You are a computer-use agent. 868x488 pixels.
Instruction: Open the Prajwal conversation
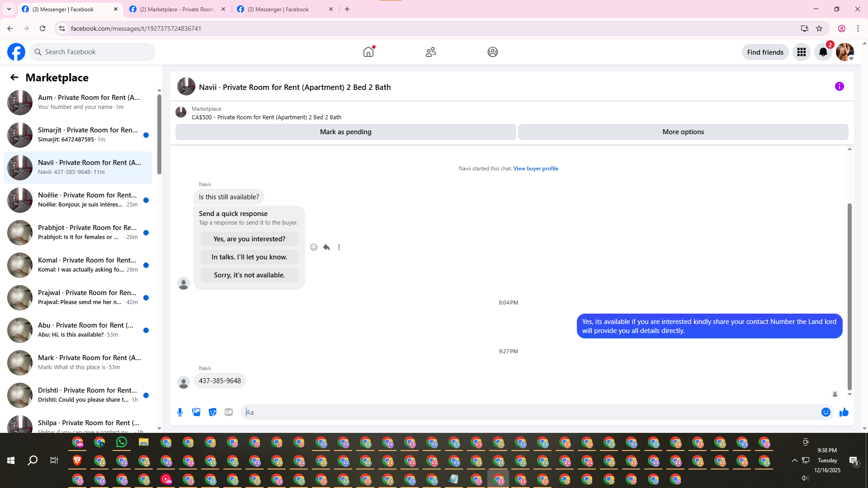pyautogui.click(x=78, y=297)
